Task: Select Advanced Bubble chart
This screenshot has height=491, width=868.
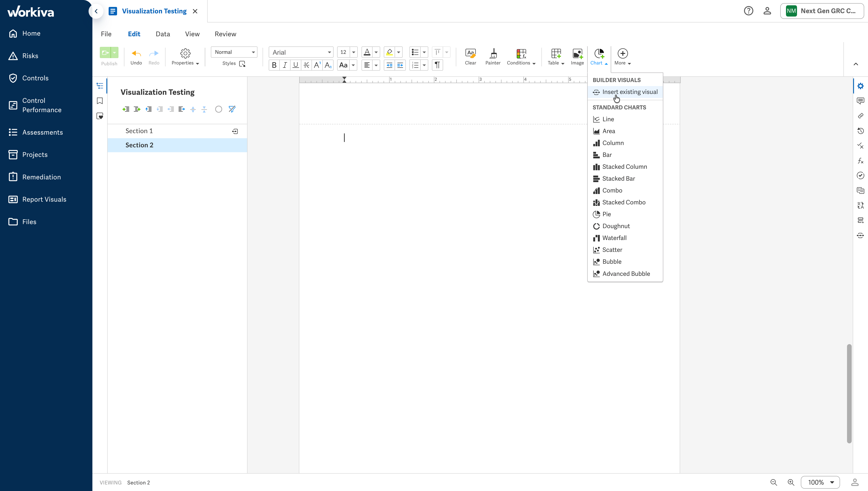Action: point(625,273)
